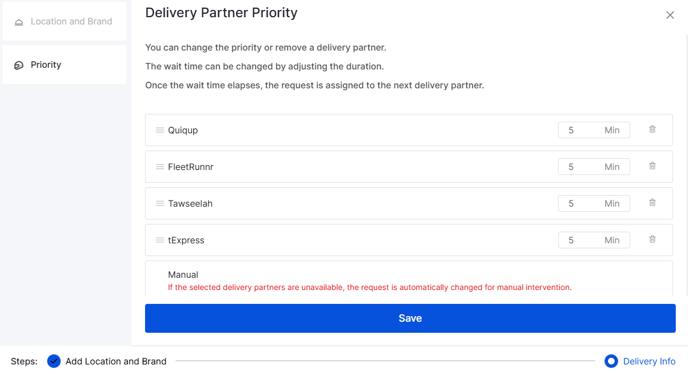Delete the tExpress partner row
This screenshot has width=688, height=375.
click(652, 239)
